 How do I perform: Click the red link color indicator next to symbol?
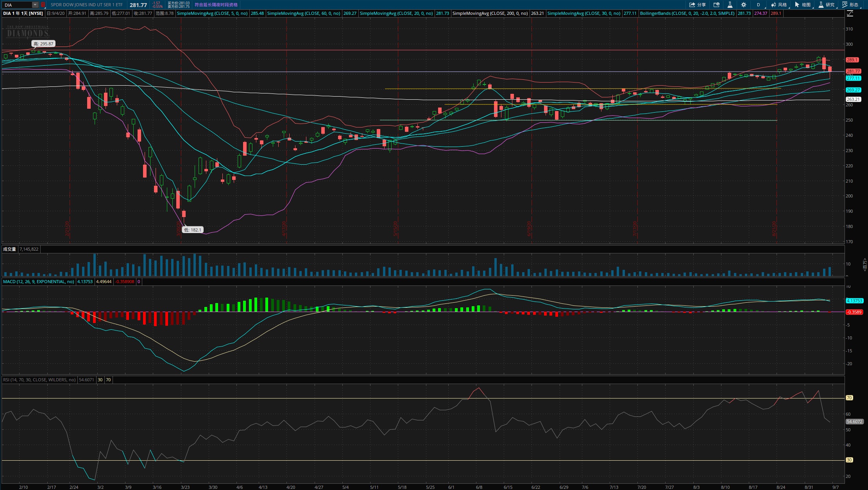pos(43,5)
